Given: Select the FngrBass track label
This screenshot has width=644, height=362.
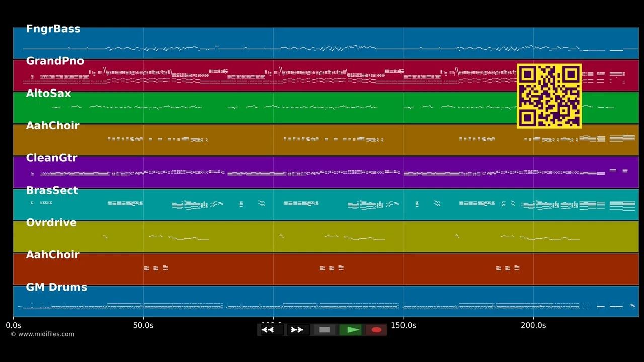Looking at the screenshot, I should (53, 29).
